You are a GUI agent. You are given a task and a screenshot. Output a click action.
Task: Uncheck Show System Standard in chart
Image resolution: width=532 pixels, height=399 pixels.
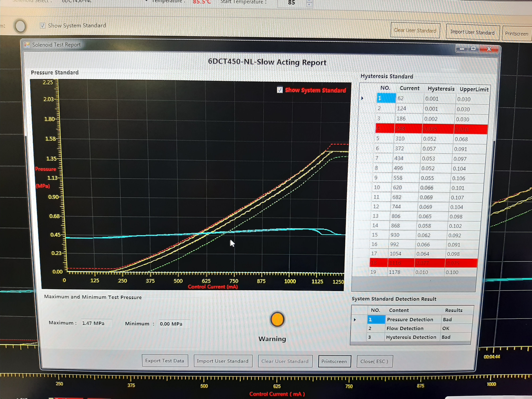[280, 90]
